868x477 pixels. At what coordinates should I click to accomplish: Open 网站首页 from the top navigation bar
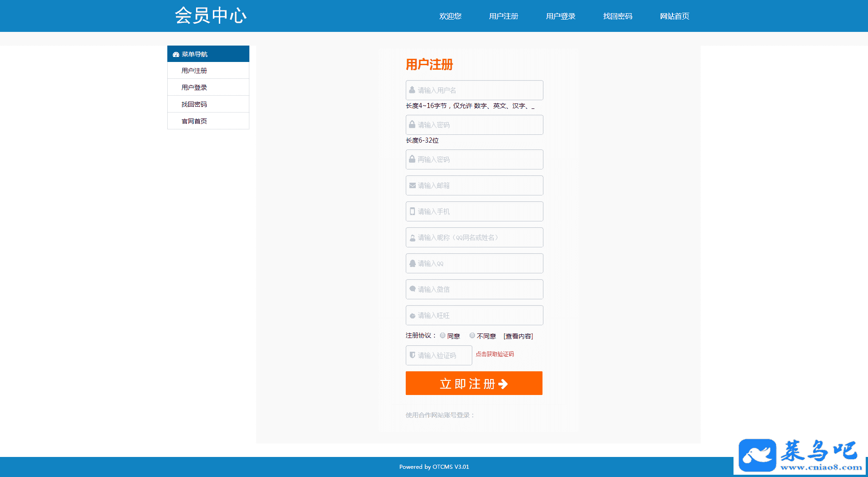(674, 16)
